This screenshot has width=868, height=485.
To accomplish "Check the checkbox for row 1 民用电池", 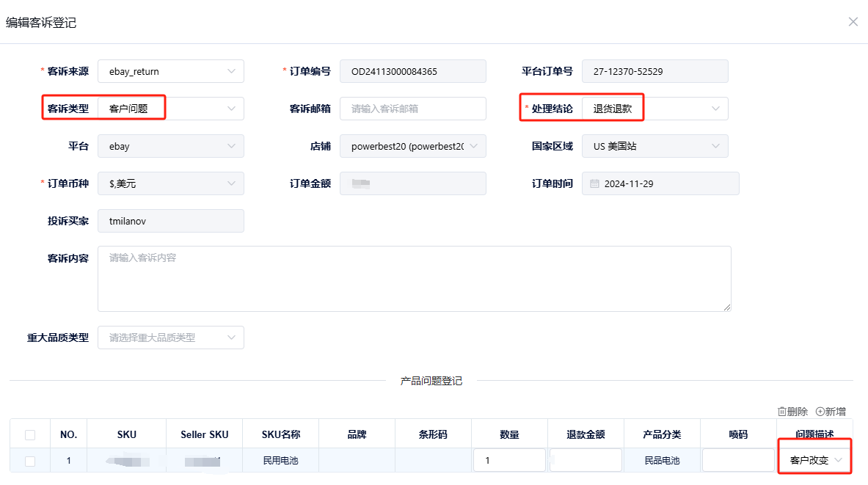I will click(29, 460).
